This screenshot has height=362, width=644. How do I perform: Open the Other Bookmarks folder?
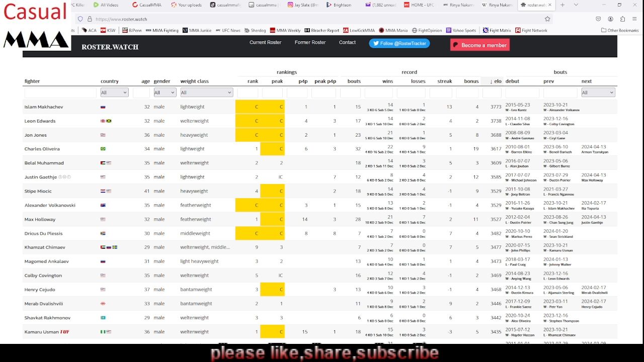(x=620, y=31)
